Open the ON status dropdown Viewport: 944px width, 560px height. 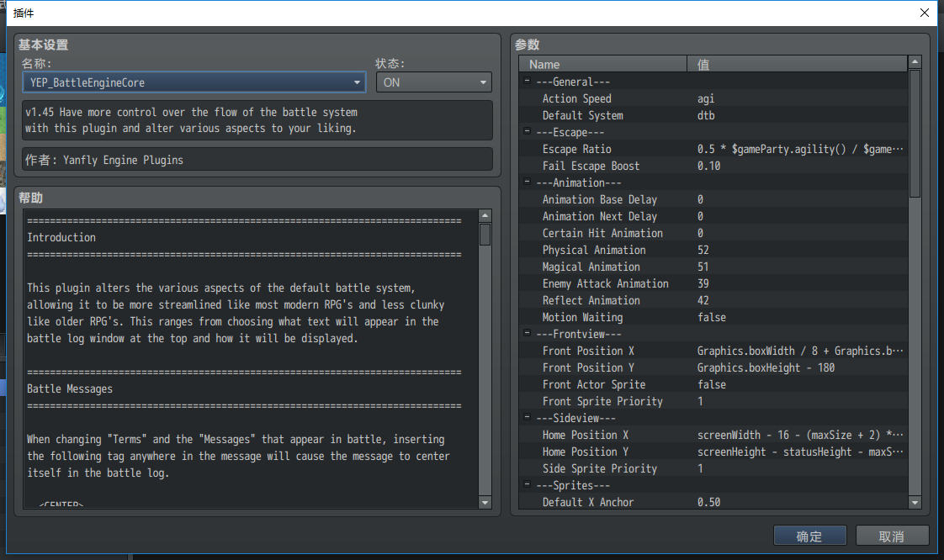pos(433,82)
